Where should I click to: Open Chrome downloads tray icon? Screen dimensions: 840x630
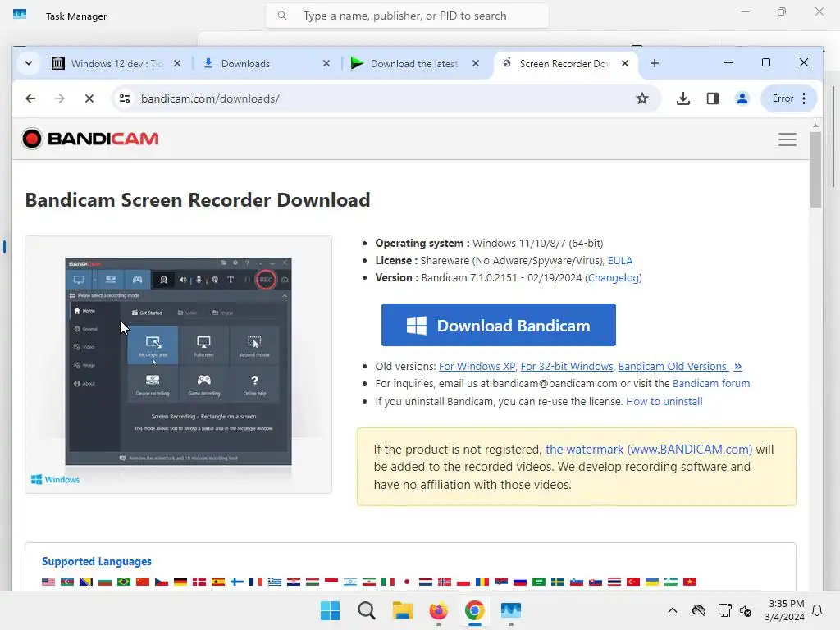coord(683,98)
